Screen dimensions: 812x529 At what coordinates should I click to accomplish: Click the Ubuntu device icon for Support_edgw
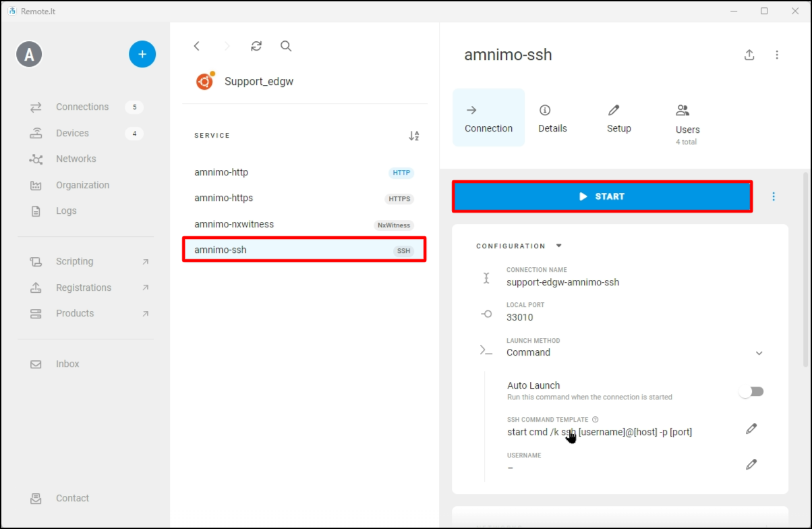click(205, 81)
